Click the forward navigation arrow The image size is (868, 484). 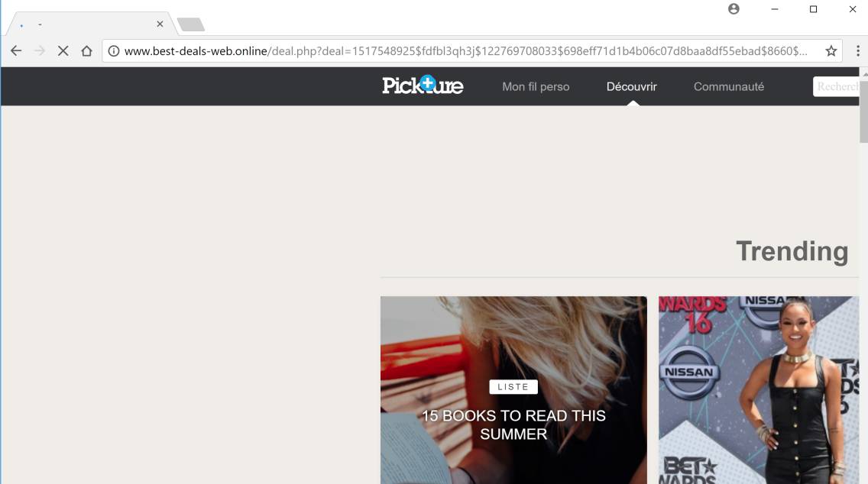click(39, 51)
